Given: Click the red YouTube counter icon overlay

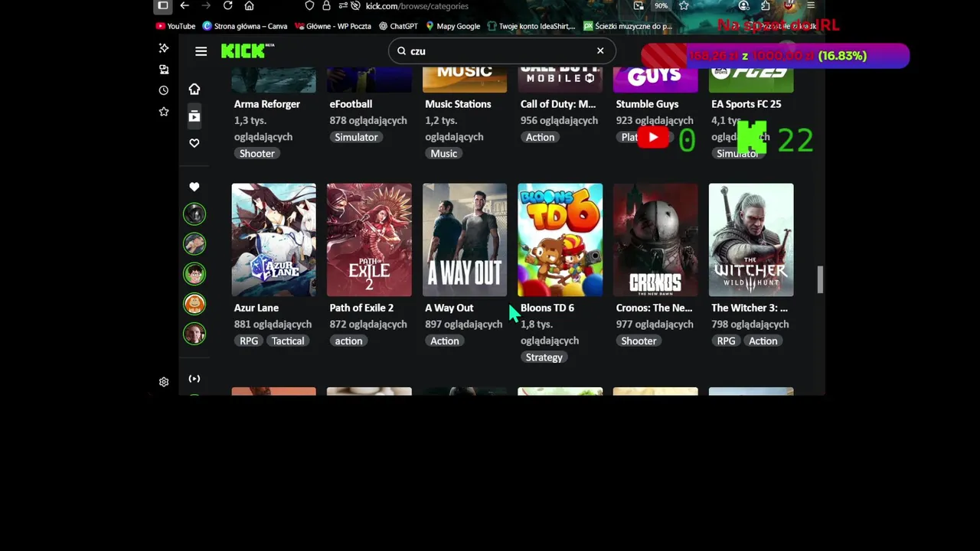Looking at the screenshot, I should pos(653,138).
